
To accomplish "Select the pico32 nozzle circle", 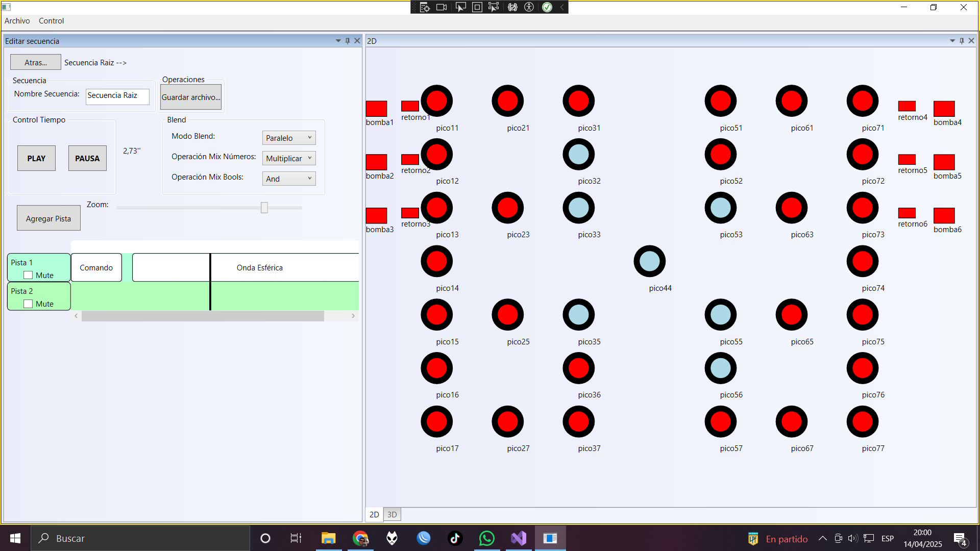I will (x=578, y=154).
